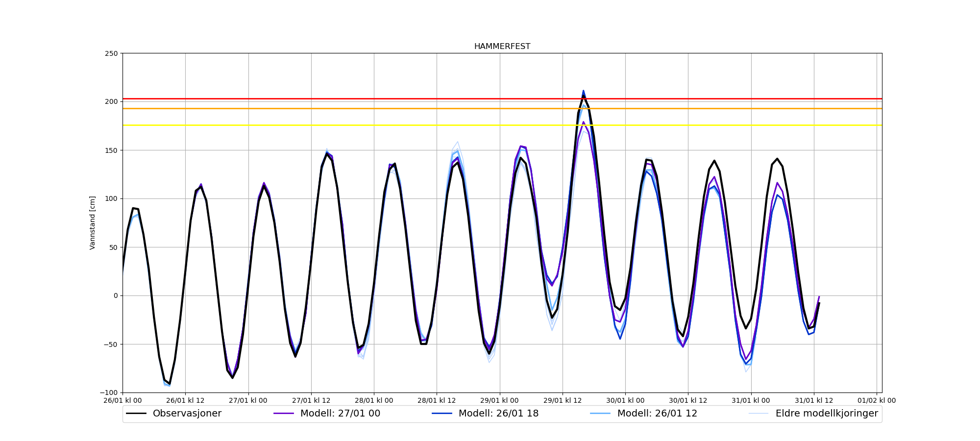Click the light blue legend line for Modell 26/01 12

601,414
